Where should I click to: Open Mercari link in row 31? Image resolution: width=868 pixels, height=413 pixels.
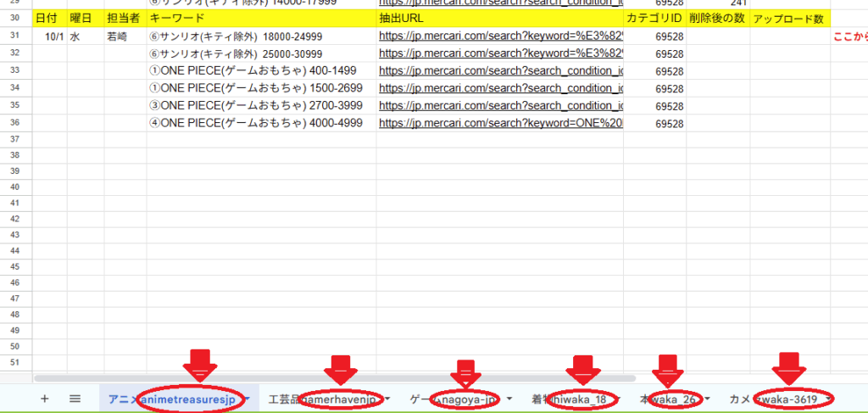tap(500, 36)
